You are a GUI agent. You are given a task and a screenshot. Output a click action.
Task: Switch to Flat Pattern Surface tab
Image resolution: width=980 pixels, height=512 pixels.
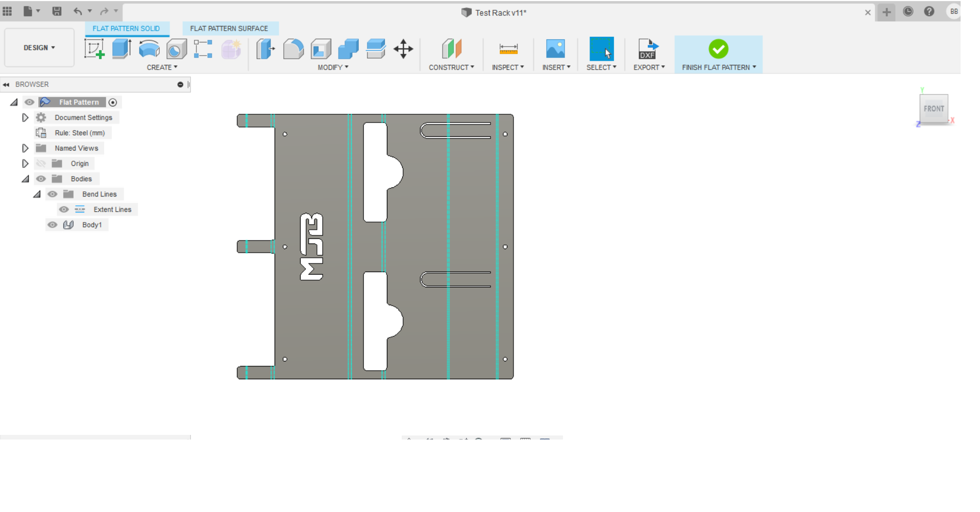[x=229, y=29]
